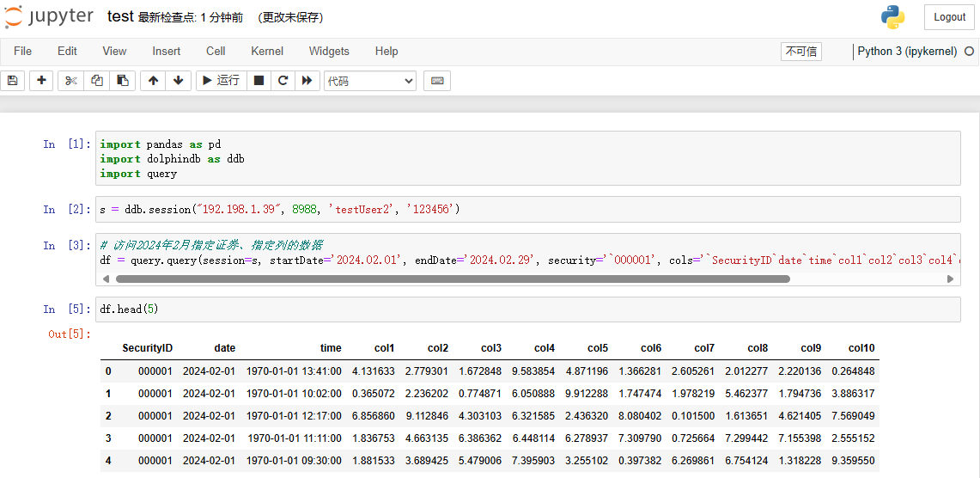Click the Logout button

pyautogui.click(x=949, y=17)
